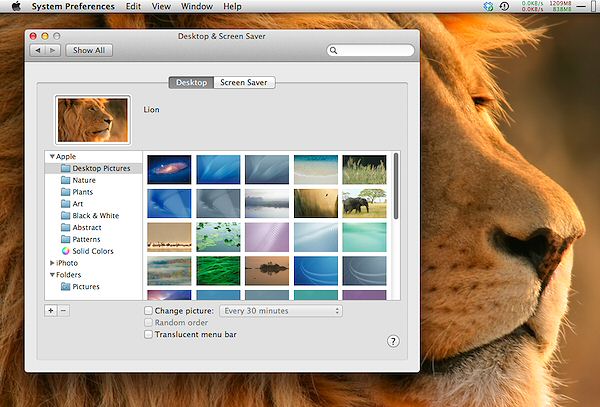Image resolution: width=600 pixels, height=407 pixels.
Task: Open the Edit menu
Action: coord(133,7)
